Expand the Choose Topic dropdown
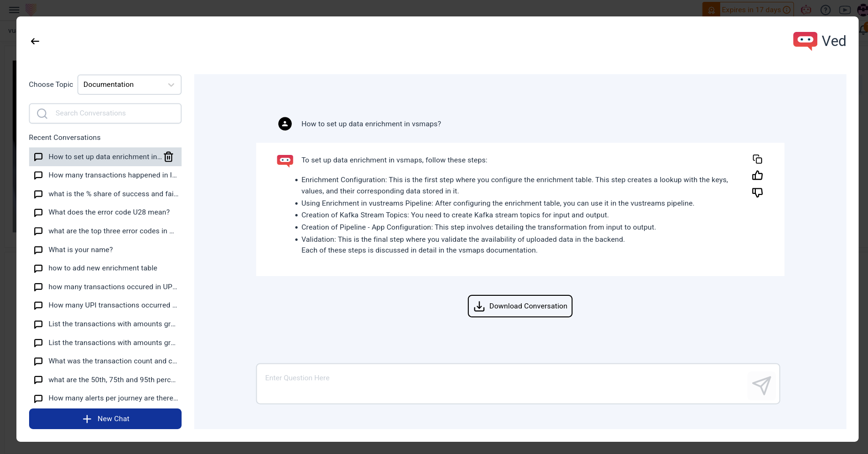 click(x=129, y=85)
